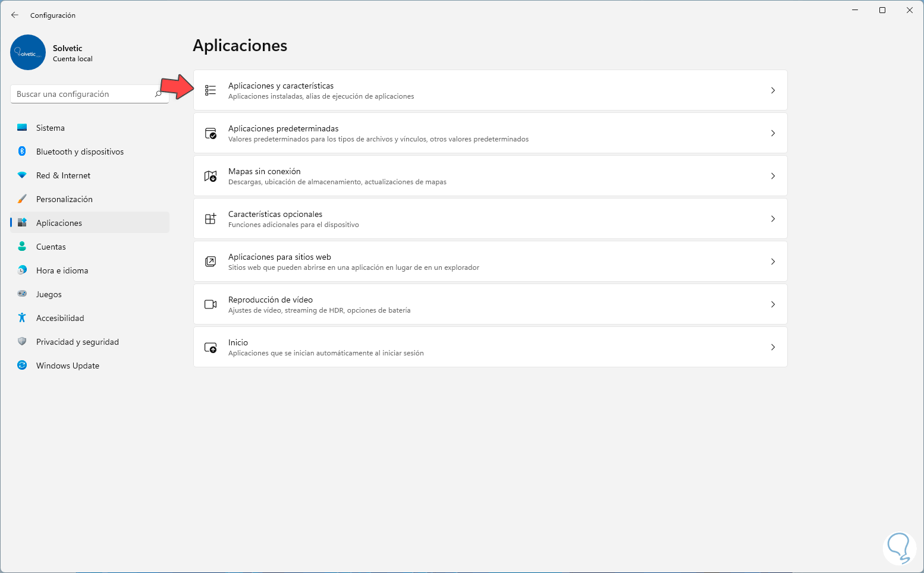Expand the Inicio row chevron

click(773, 347)
